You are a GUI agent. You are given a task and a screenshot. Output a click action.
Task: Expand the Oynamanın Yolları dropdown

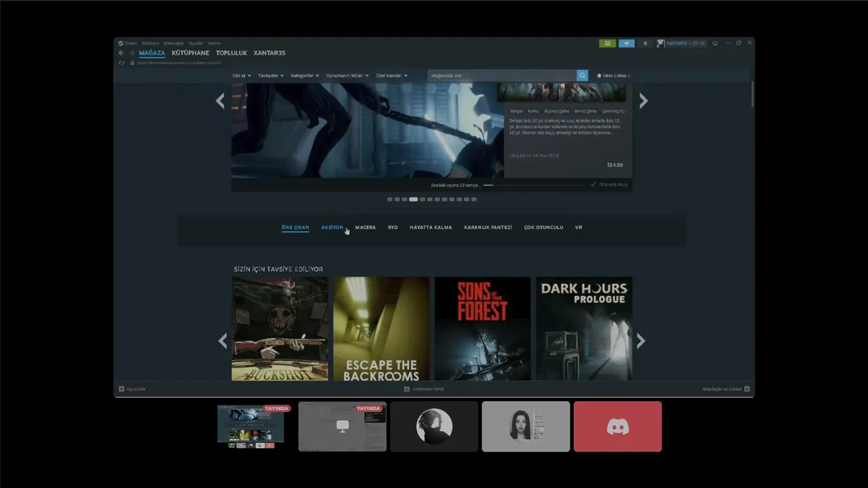click(x=347, y=75)
